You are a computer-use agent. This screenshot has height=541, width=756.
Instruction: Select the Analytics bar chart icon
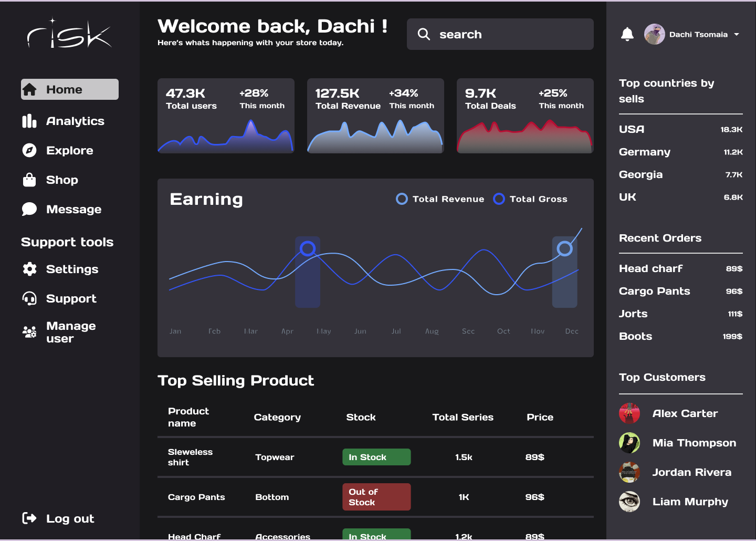pyautogui.click(x=29, y=121)
